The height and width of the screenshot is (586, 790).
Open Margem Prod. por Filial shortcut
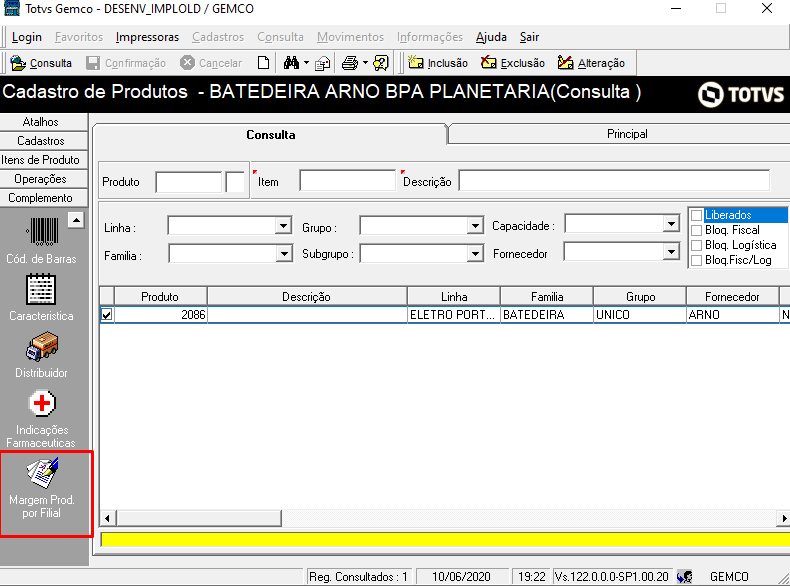click(x=42, y=488)
